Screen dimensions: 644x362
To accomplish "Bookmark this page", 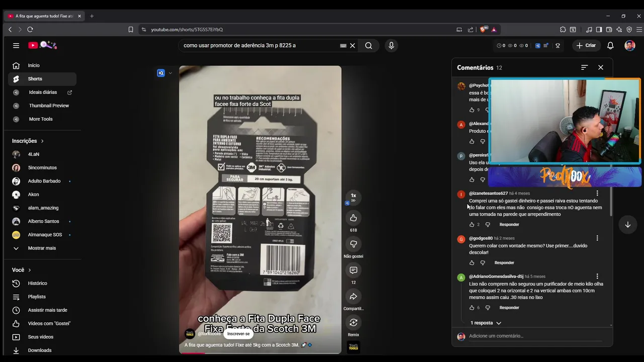I will (x=131, y=30).
